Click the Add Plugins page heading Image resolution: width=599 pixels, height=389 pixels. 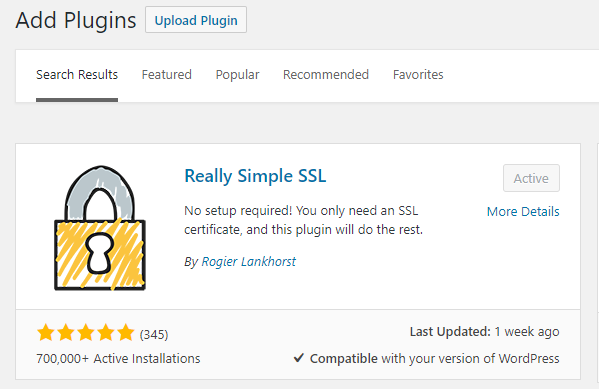point(76,20)
